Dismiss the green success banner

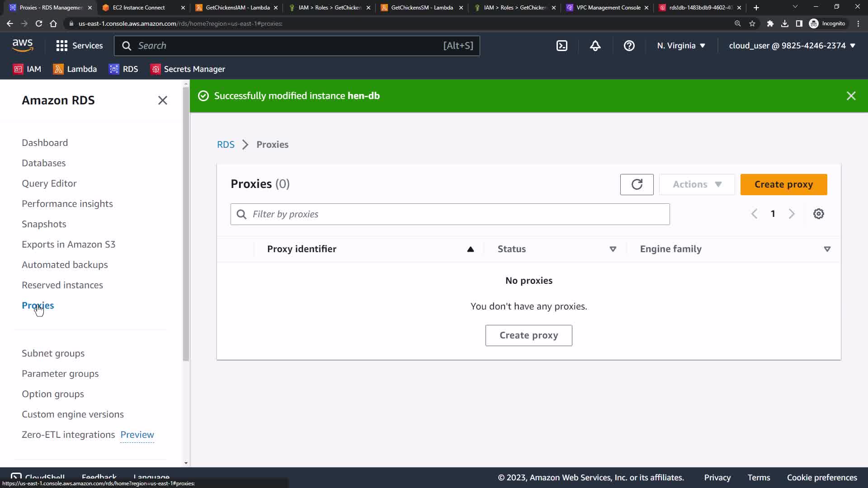pyautogui.click(x=851, y=96)
